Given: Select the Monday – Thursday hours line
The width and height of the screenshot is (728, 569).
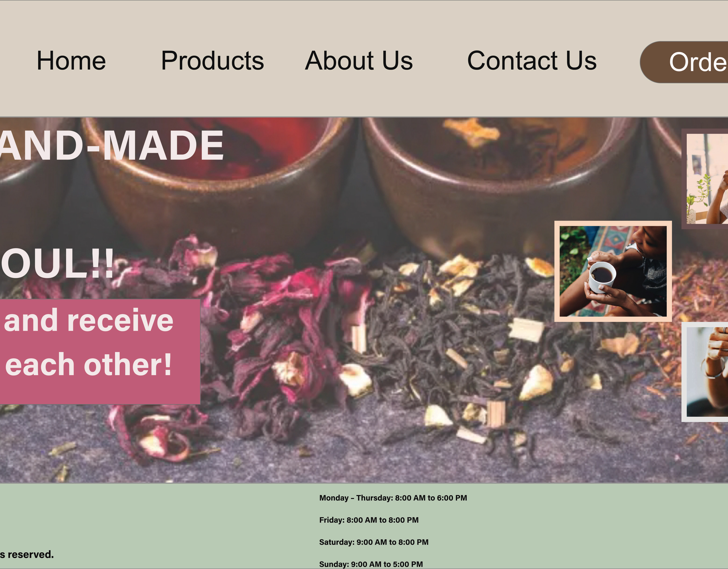Looking at the screenshot, I should coord(393,498).
